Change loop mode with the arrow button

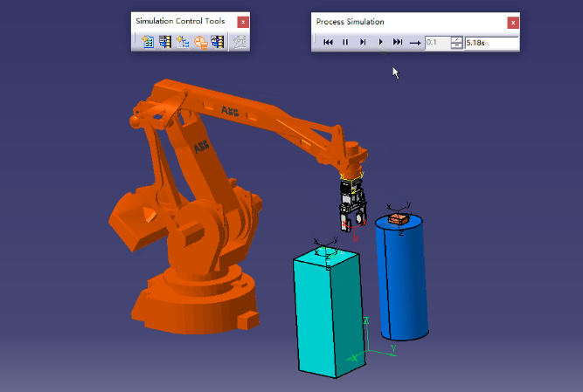[415, 42]
